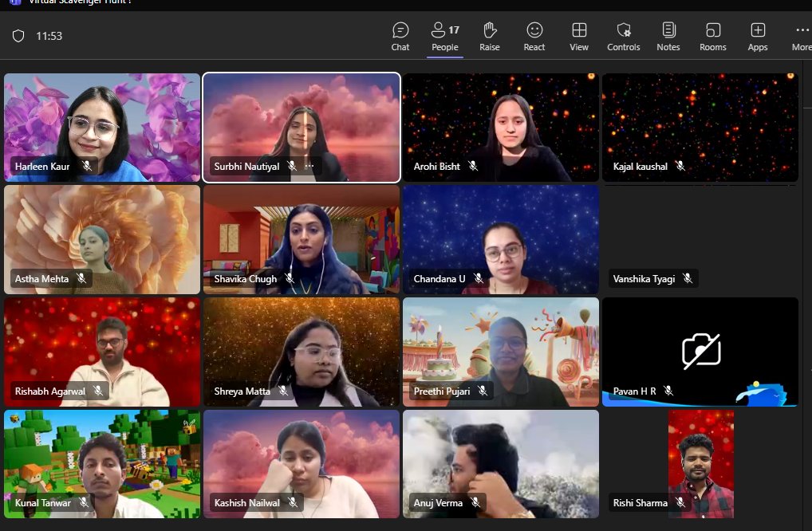The width and height of the screenshot is (812, 531).
Task: Open more options on Surbhi Nautiyal's tile
Action: [309, 166]
